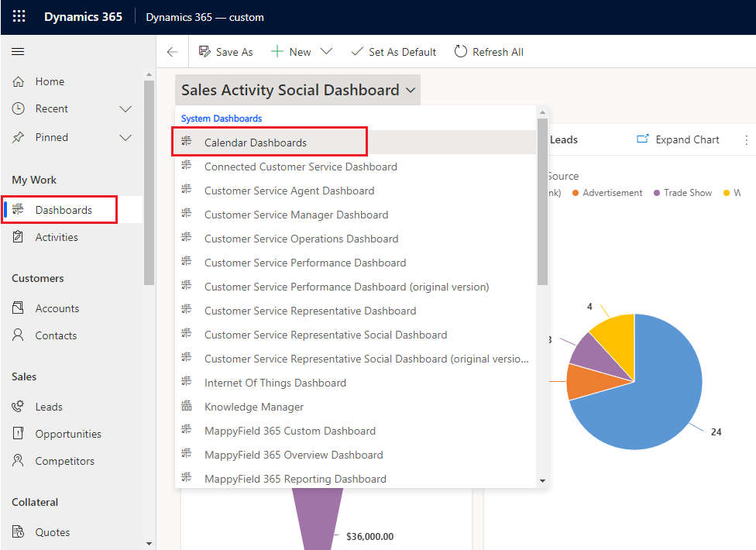Choose Customer Service Representative Social Dashboard
756x550 pixels.
pyautogui.click(x=356, y=335)
